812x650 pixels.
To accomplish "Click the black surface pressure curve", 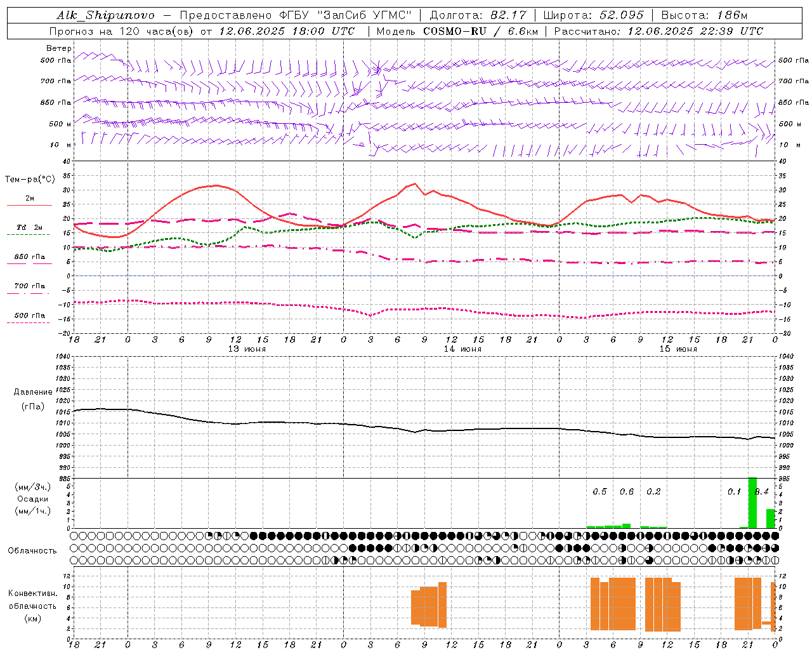I will 424,430.
